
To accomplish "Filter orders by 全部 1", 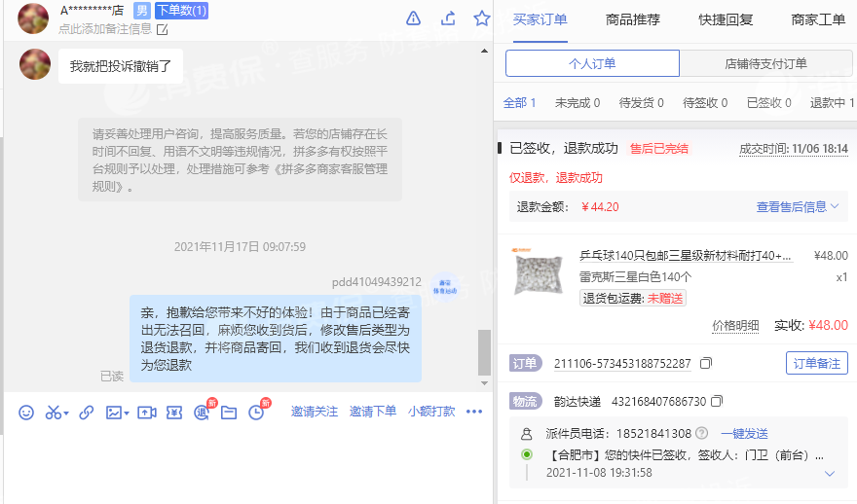I will point(519,103).
